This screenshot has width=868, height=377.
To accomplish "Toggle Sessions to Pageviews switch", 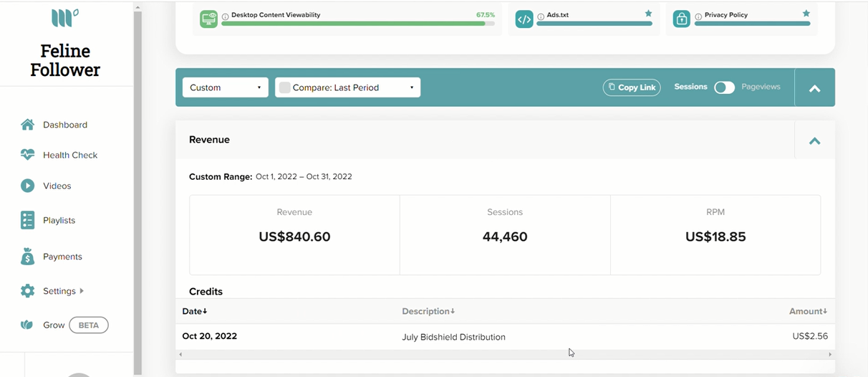I will tap(724, 87).
